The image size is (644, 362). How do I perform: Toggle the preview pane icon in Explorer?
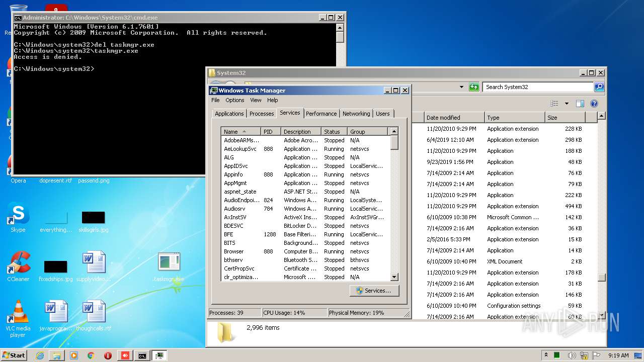580,104
